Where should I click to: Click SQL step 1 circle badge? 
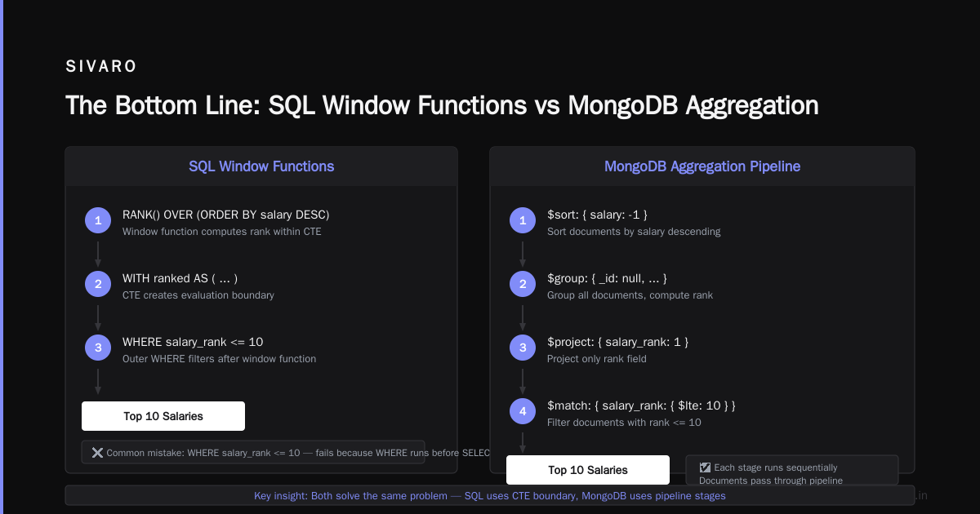pyautogui.click(x=98, y=220)
